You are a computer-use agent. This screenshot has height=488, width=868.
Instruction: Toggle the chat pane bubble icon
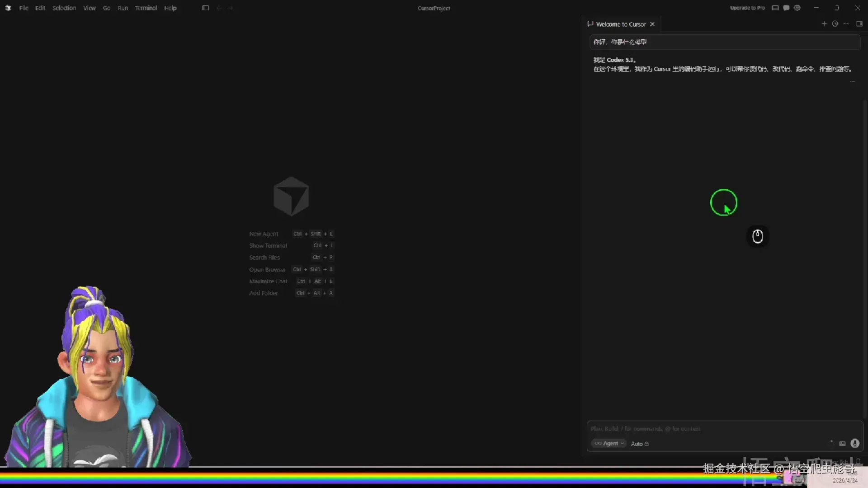[x=786, y=8]
